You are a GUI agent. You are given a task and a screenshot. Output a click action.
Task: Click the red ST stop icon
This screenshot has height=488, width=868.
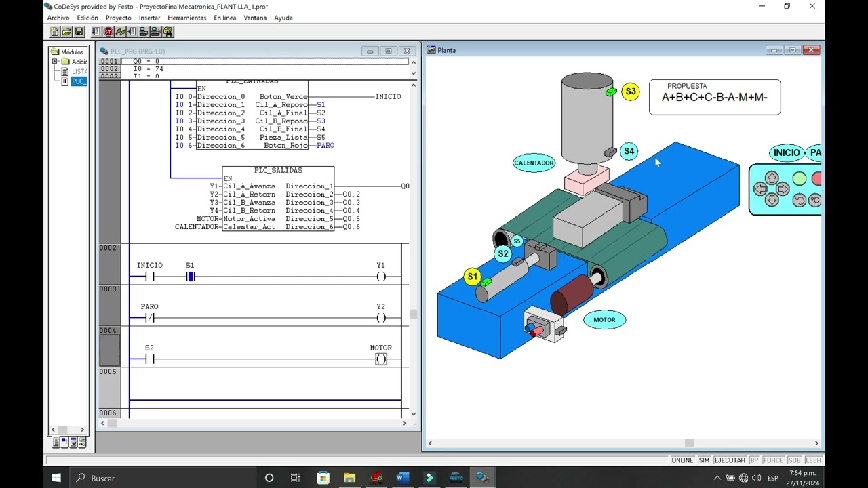coord(108,32)
